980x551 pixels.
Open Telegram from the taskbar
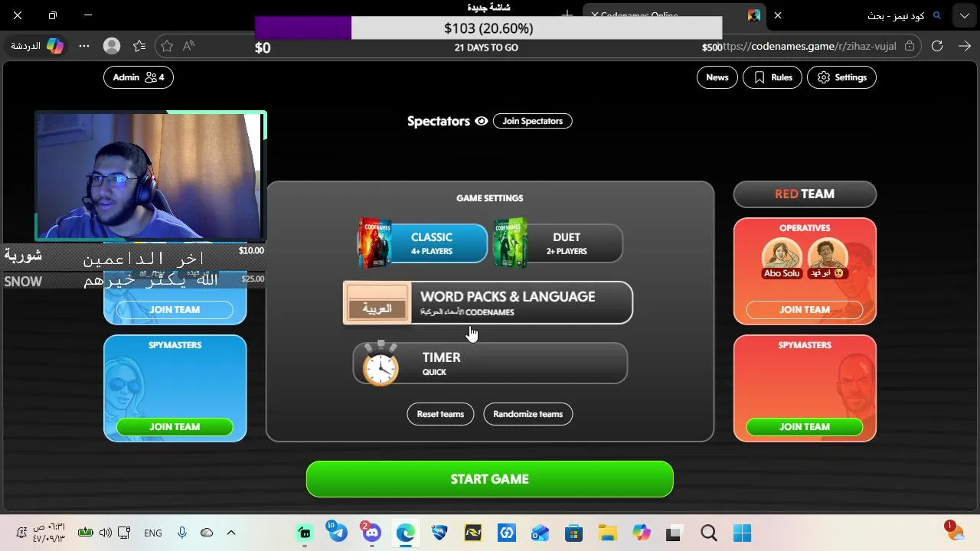(x=338, y=533)
